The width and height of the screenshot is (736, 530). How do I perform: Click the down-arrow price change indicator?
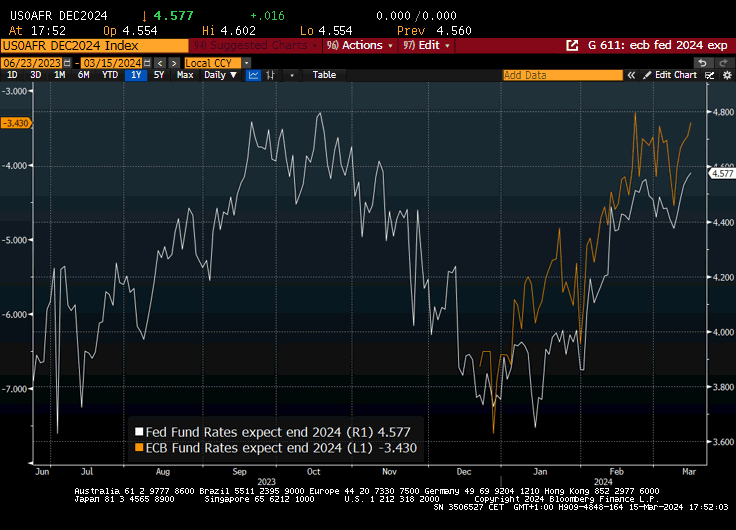(145, 16)
